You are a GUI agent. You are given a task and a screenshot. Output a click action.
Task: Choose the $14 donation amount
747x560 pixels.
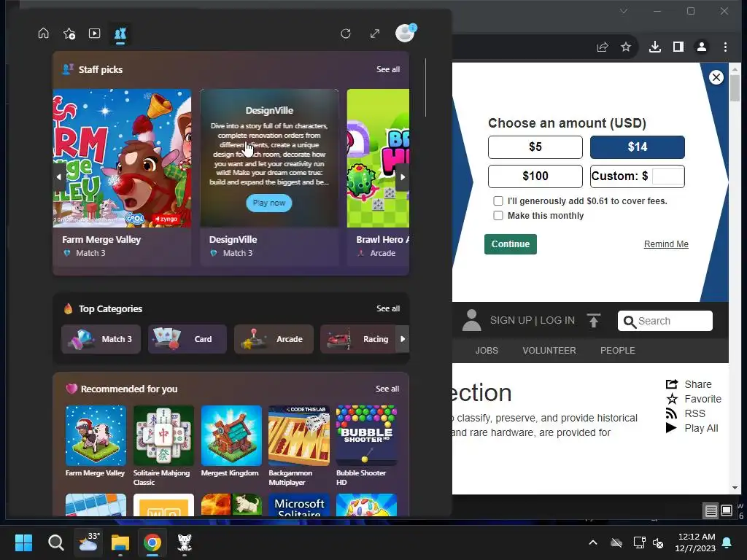coord(638,147)
